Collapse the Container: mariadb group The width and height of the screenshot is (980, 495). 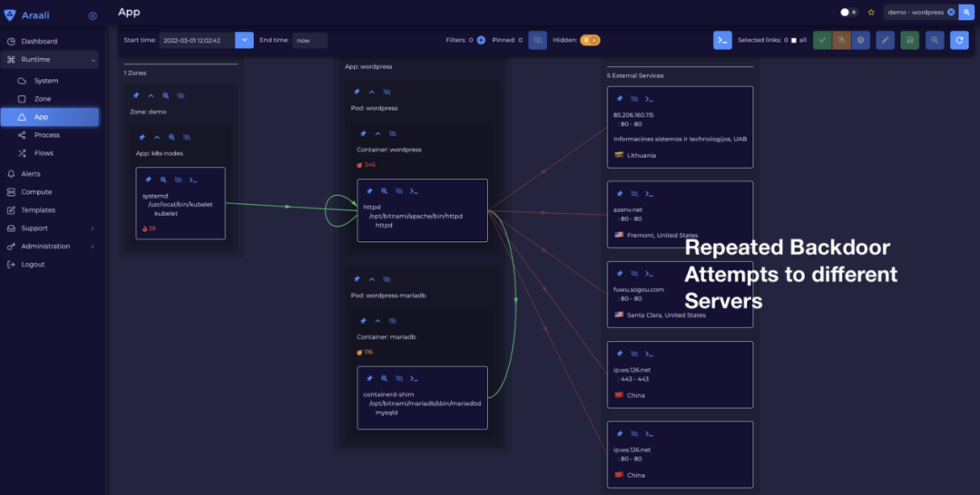[x=377, y=321]
